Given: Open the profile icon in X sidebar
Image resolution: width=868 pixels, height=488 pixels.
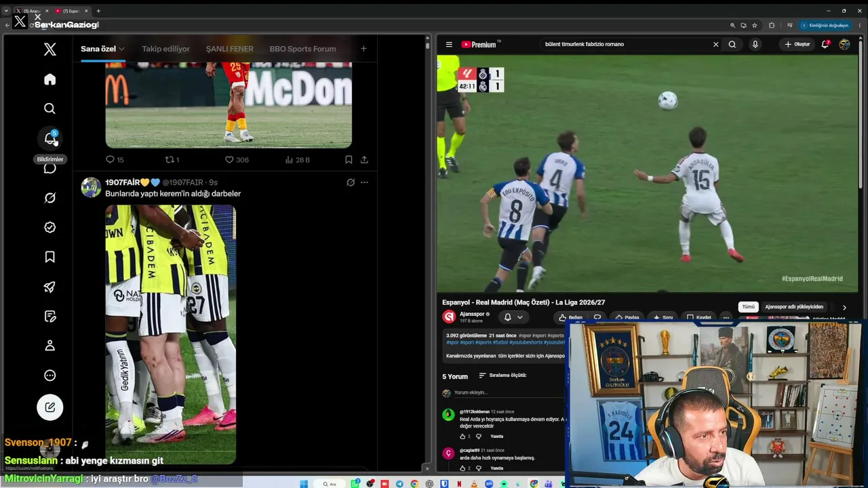Looking at the screenshot, I should tap(50, 346).
